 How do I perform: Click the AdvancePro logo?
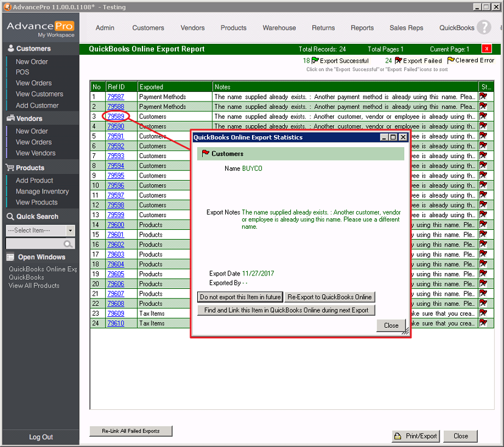(41, 28)
